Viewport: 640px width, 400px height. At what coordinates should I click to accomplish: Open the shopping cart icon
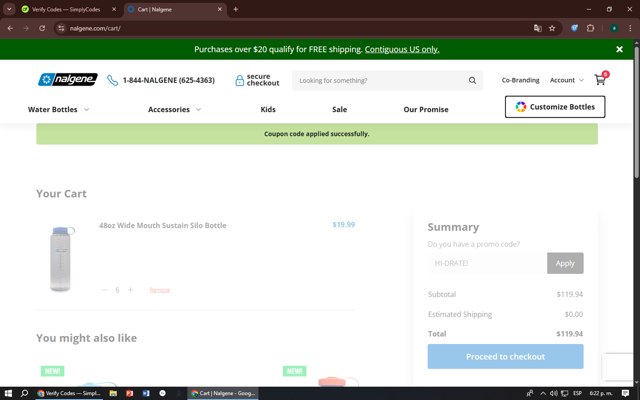600,79
